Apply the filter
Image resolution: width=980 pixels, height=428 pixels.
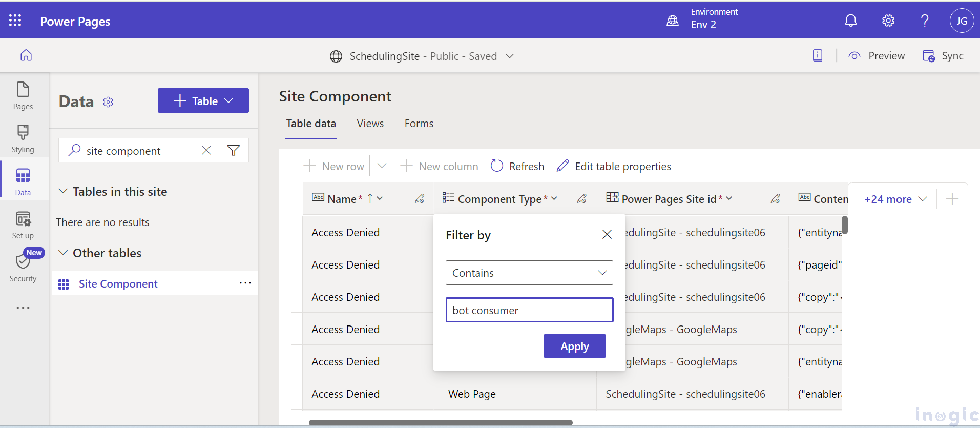pyautogui.click(x=574, y=346)
